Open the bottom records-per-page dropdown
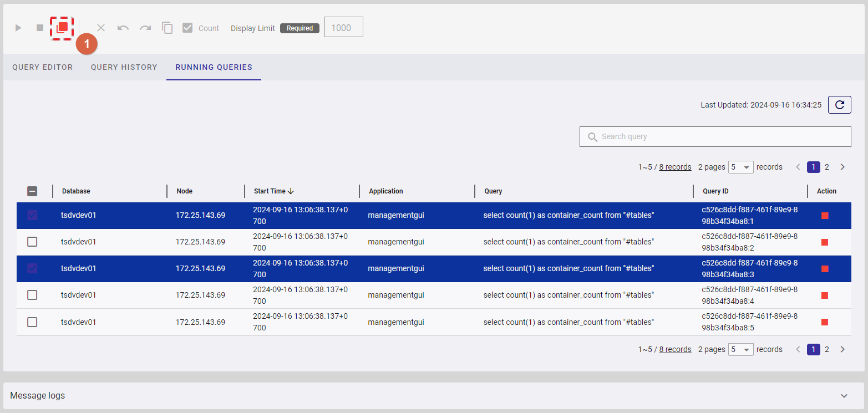868x413 pixels. point(740,349)
